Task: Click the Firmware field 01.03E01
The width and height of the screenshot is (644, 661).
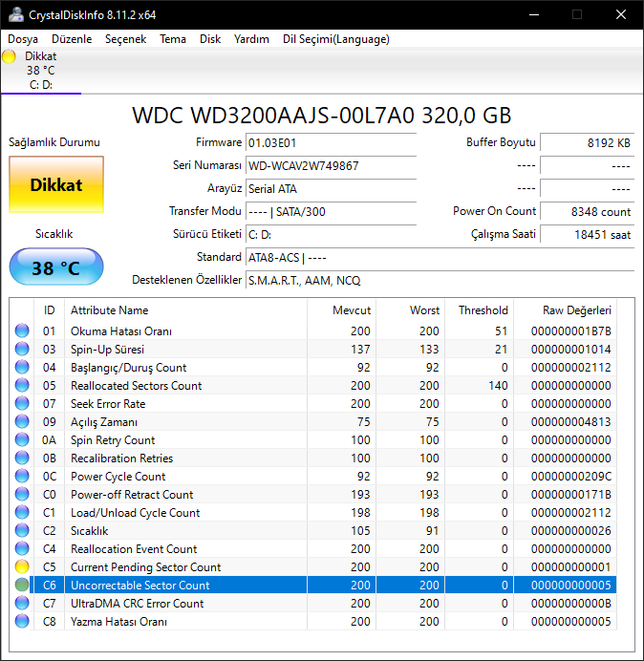Action: point(331,143)
